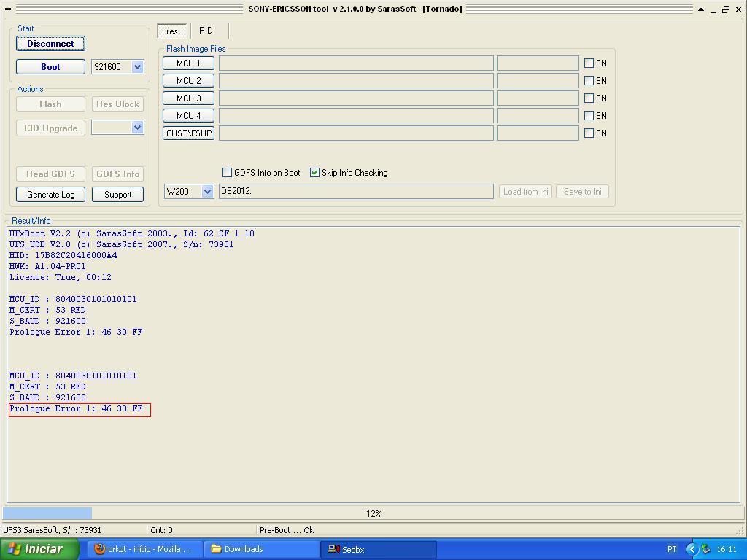Click the Flash button

pos(50,104)
